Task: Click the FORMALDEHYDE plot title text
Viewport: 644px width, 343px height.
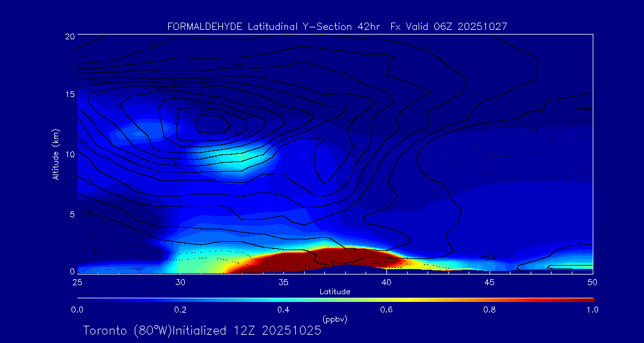Action: (x=337, y=26)
